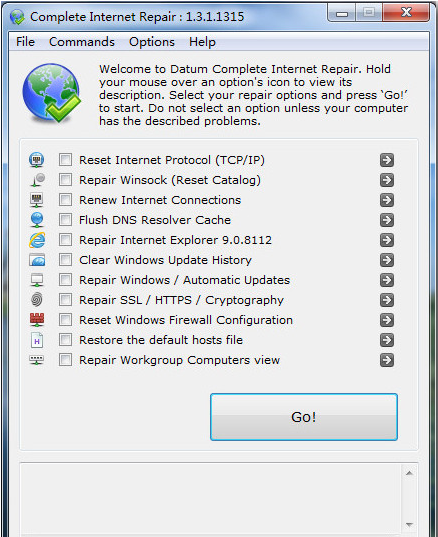Click the log pane scrollbar down arrow
Viewport: 438px width, 537px height.
tap(409, 525)
